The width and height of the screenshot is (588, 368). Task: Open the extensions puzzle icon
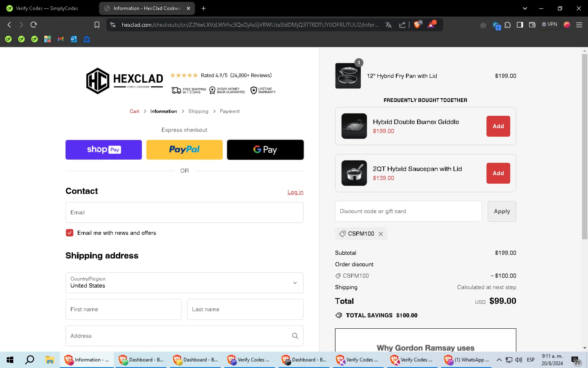[x=508, y=25]
